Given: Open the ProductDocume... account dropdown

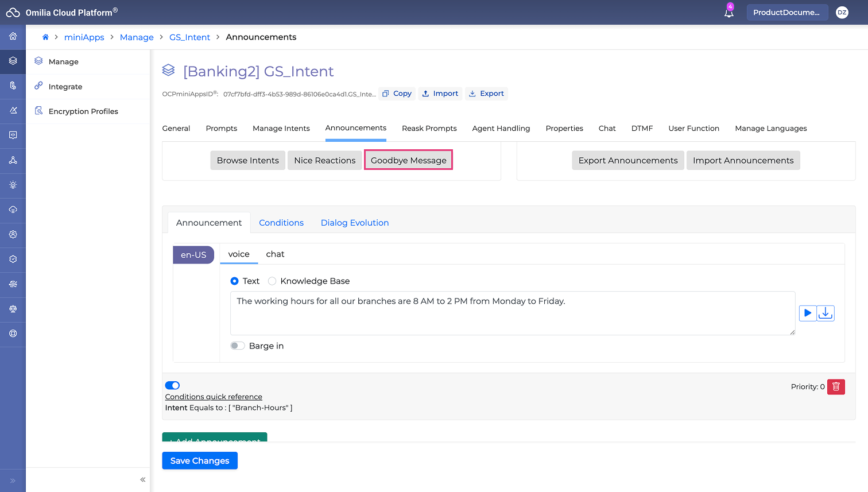Looking at the screenshot, I should (x=786, y=13).
